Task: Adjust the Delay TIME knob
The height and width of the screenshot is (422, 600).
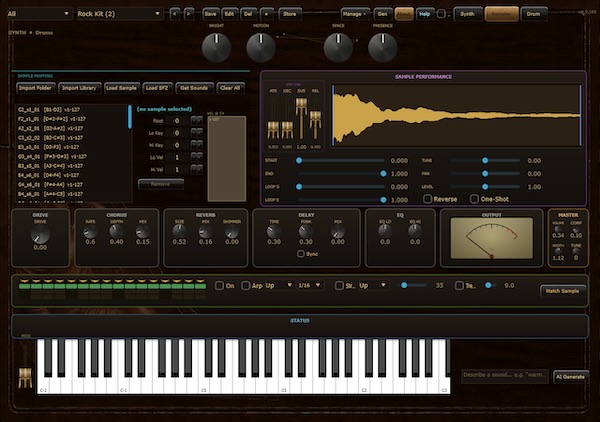Action: pos(274,231)
